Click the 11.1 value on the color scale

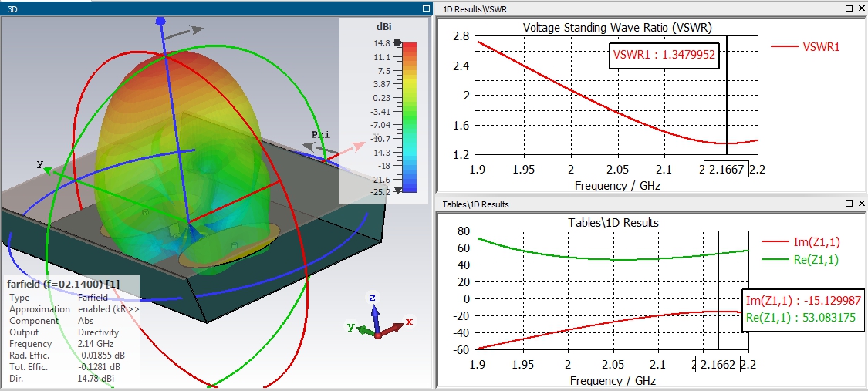tap(383, 57)
